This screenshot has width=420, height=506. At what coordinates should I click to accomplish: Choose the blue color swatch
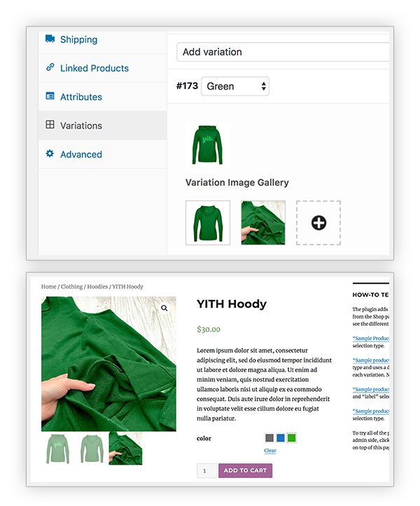pyautogui.click(x=281, y=438)
